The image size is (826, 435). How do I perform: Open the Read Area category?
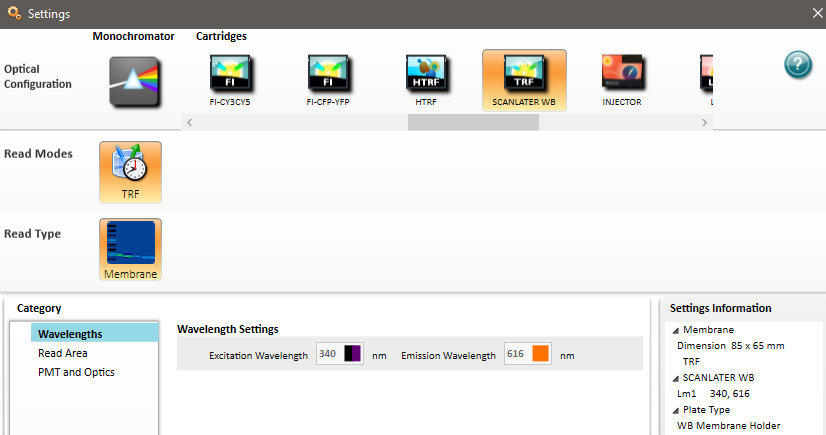pos(63,353)
